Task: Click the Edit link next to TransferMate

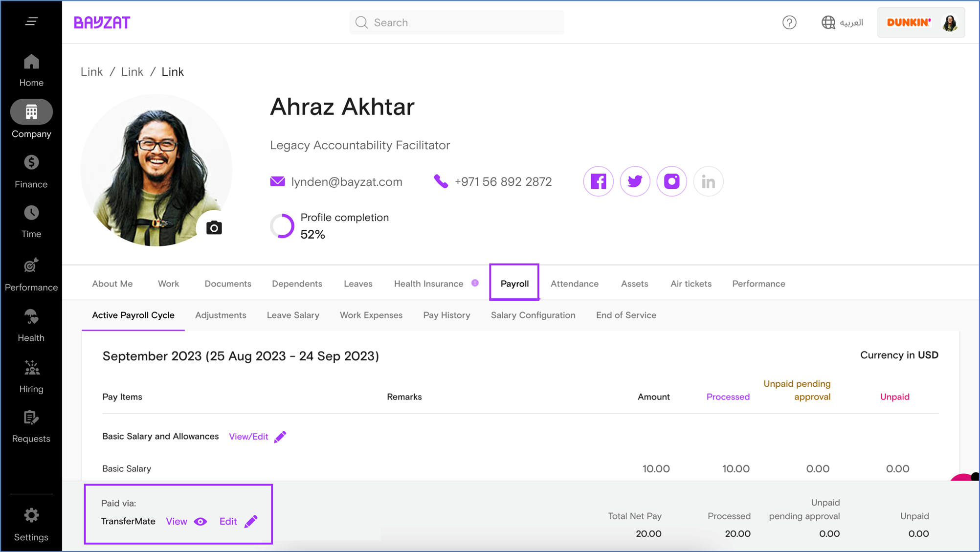Action: pyautogui.click(x=228, y=522)
